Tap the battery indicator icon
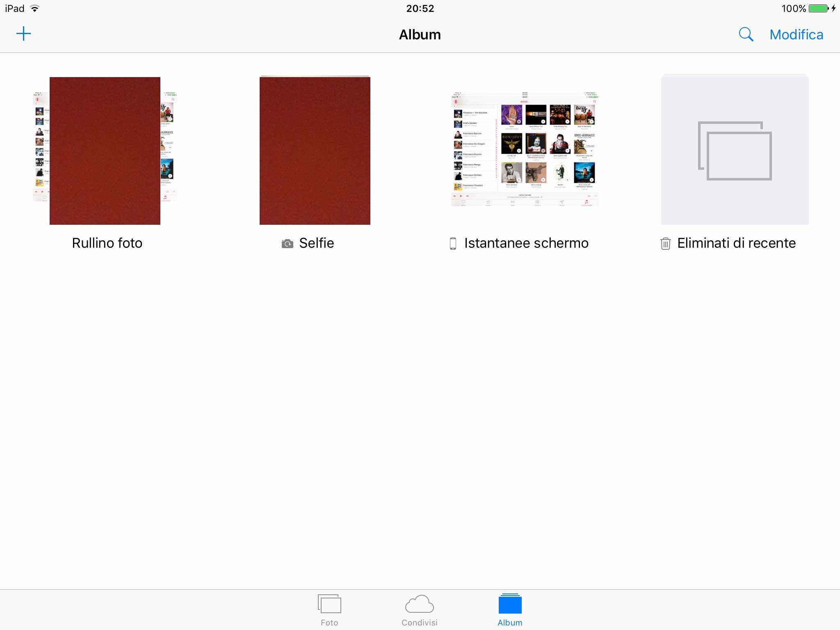840x630 pixels. [x=819, y=8]
